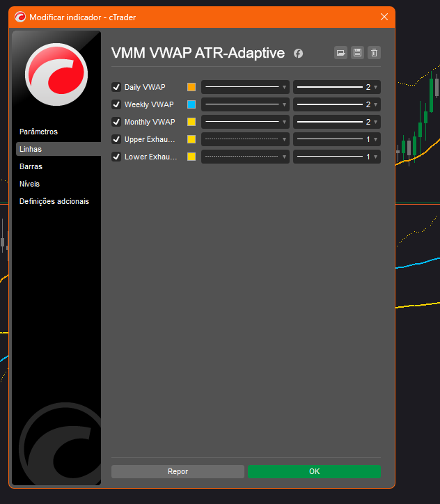440x504 pixels.
Task: Click the large cTrader logo in sidebar
Action: (56, 74)
